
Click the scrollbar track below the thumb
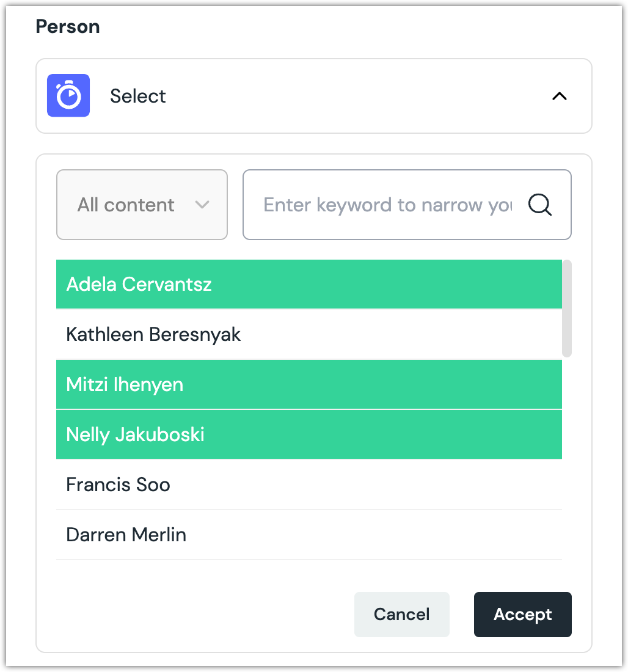567,458
